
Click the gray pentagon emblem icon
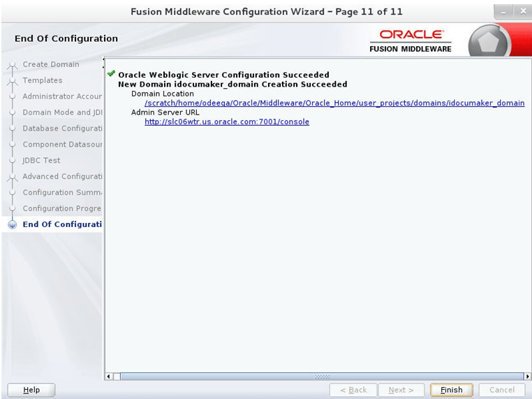coord(489,42)
